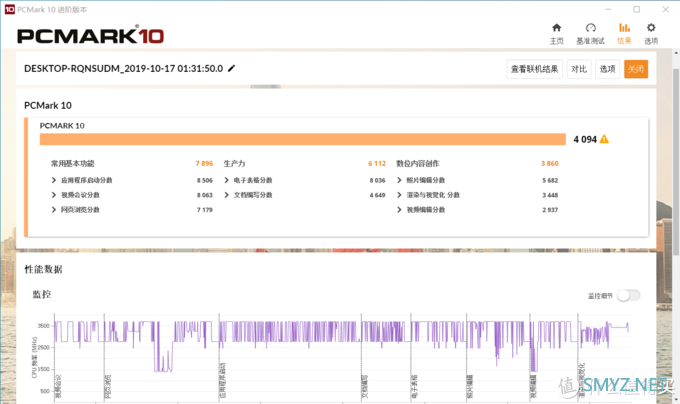Click the warning triangle beside 4 094
This screenshot has height=404, width=680.
pyautogui.click(x=604, y=139)
